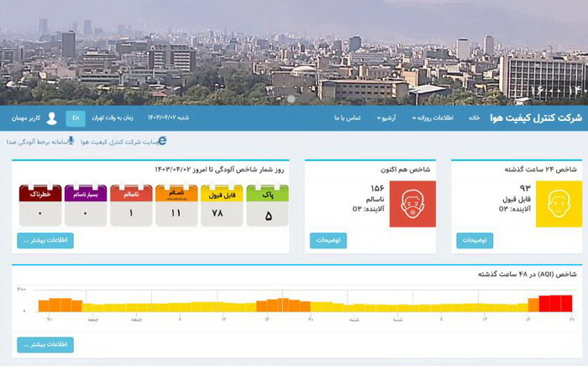Select the dark red خطرناک calendar card
The image size is (588, 366).
click(40, 206)
